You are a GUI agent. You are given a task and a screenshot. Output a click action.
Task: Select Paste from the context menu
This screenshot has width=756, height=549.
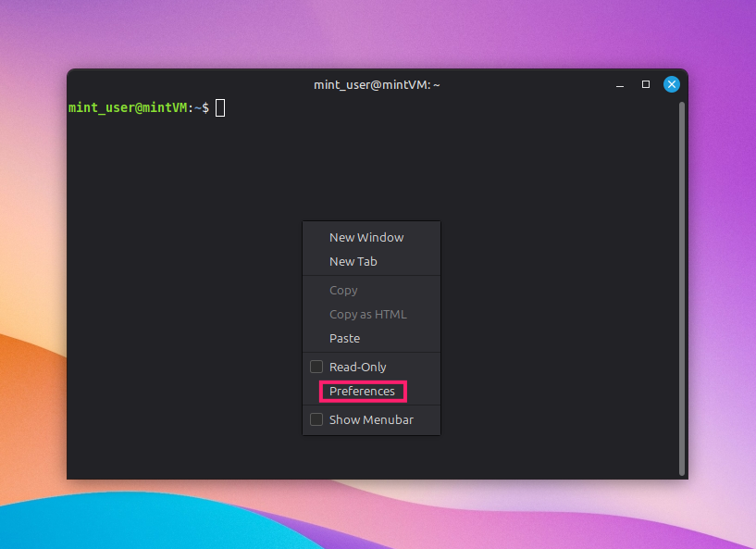pos(371,338)
